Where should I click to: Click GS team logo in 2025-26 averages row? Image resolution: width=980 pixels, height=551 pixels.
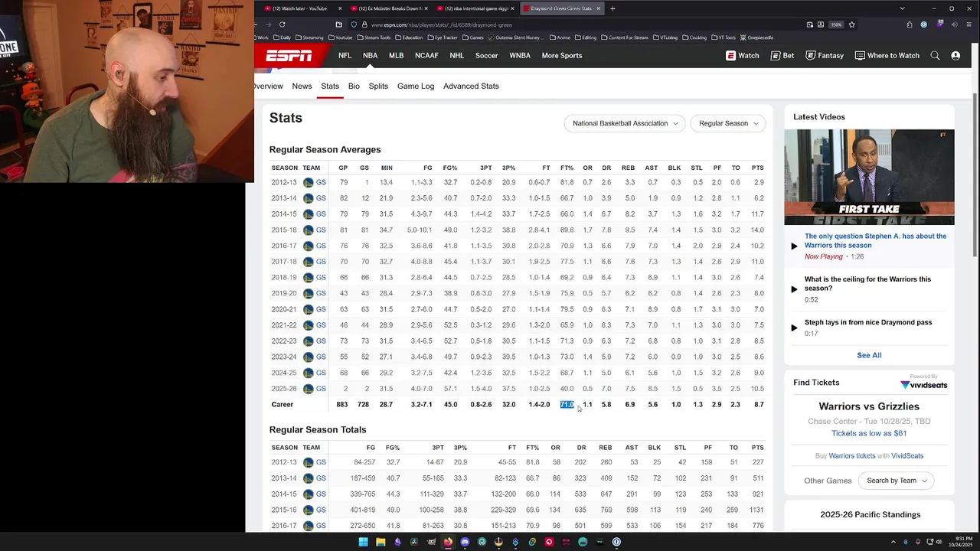coord(309,389)
